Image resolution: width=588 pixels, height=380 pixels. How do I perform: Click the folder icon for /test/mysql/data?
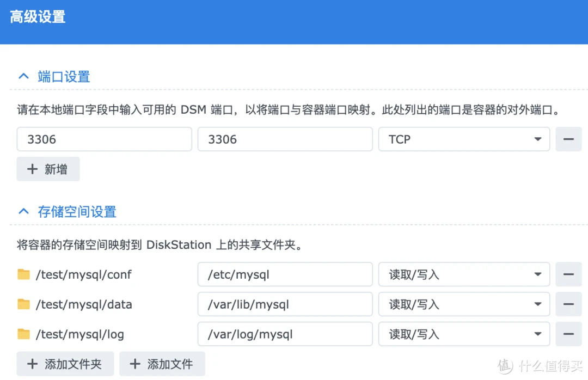pyautogui.click(x=23, y=304)
